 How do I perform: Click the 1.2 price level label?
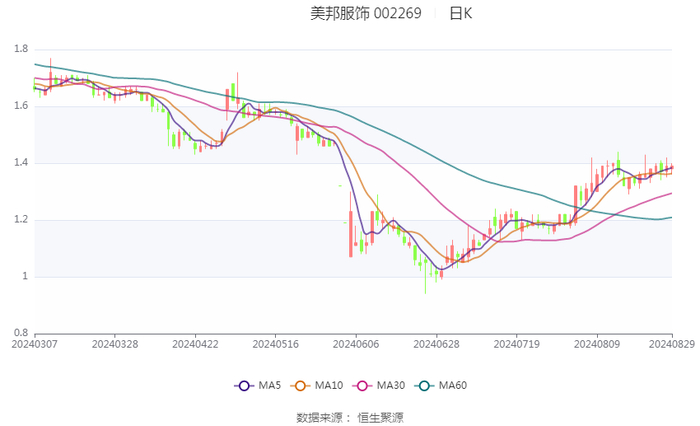[x=20, y=220]
